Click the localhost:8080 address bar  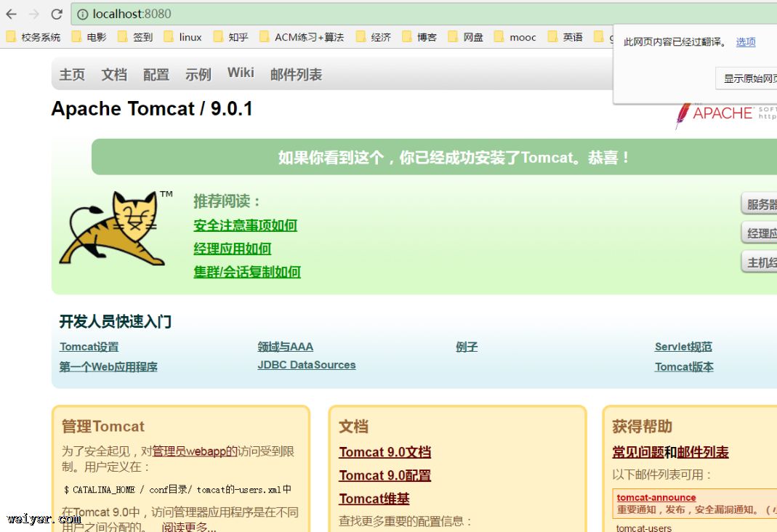click(424, 14)
